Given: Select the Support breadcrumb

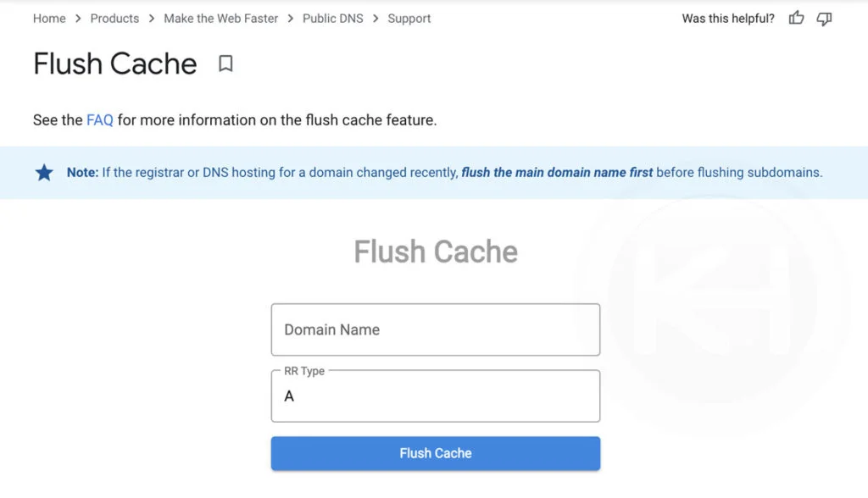Looking at the screenshot, I should (x=409, y=18).
